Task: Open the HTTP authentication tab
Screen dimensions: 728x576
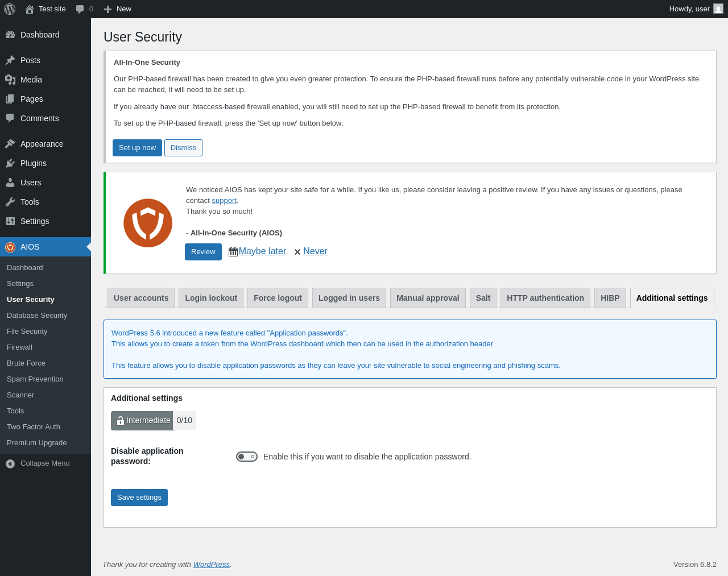Action: click(545, 298)
